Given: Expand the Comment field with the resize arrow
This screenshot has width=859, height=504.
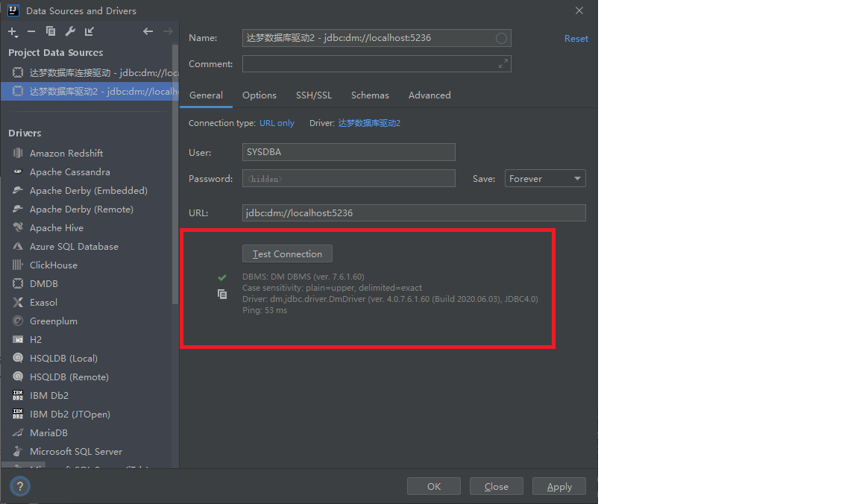Looking at the screenshot, I should [504, 64].
